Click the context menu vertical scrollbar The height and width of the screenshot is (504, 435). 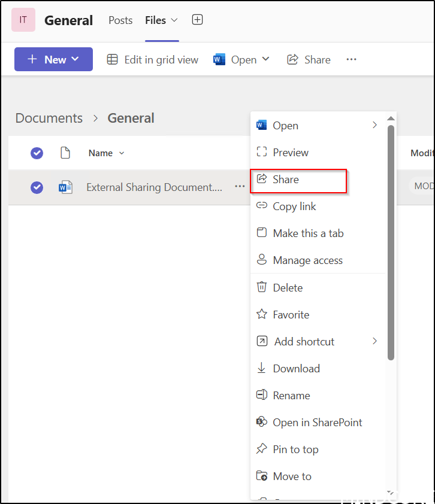pos(391,239)
